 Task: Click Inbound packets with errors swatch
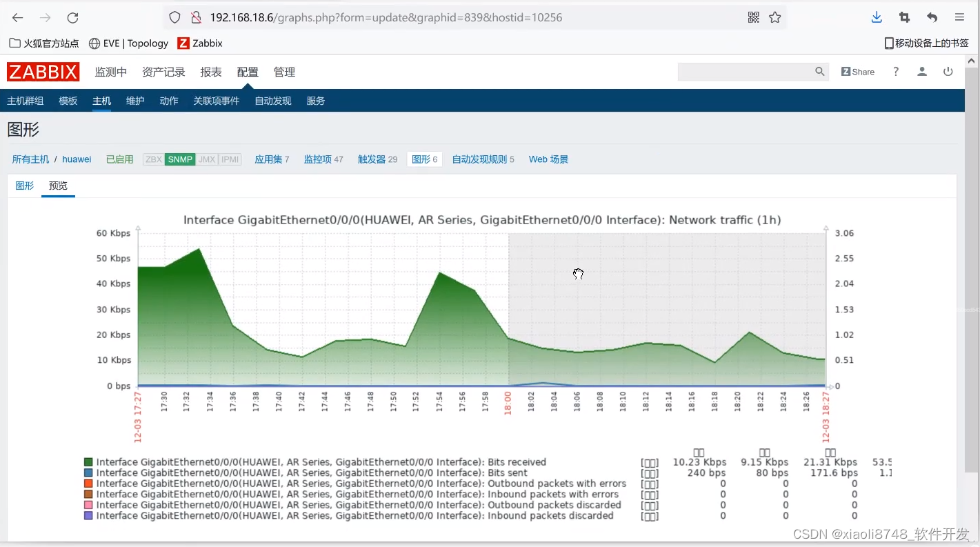88,494
